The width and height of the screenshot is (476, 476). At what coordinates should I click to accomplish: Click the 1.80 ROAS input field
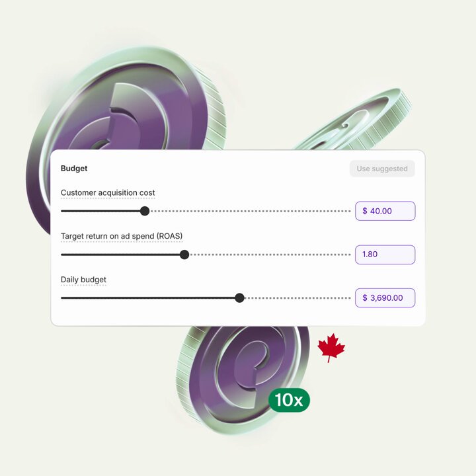385,255
